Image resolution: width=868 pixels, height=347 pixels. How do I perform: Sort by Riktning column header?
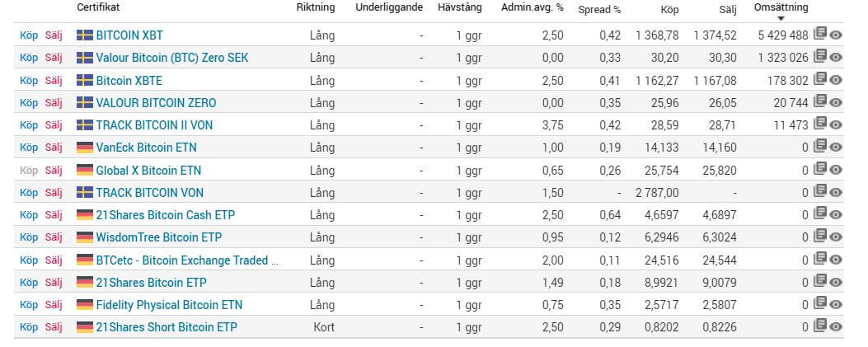coord(316,7)
